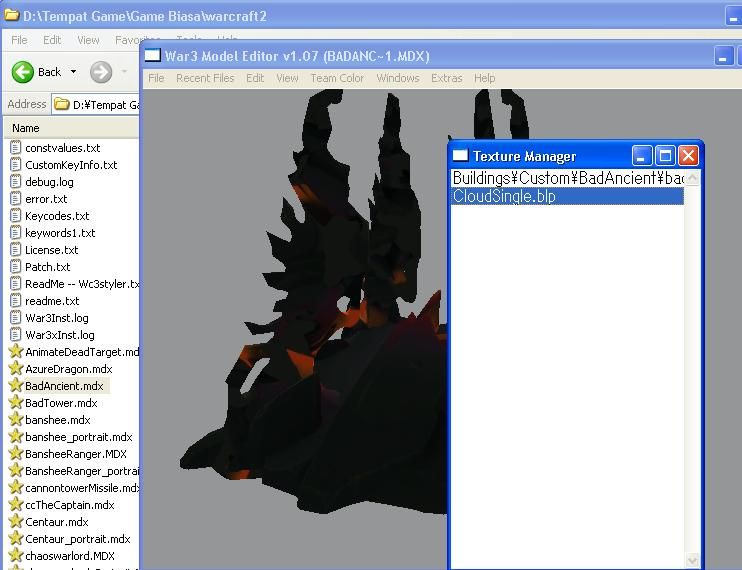
Task: Click the Explorer address bar field
Action: [x=95, y=105]
